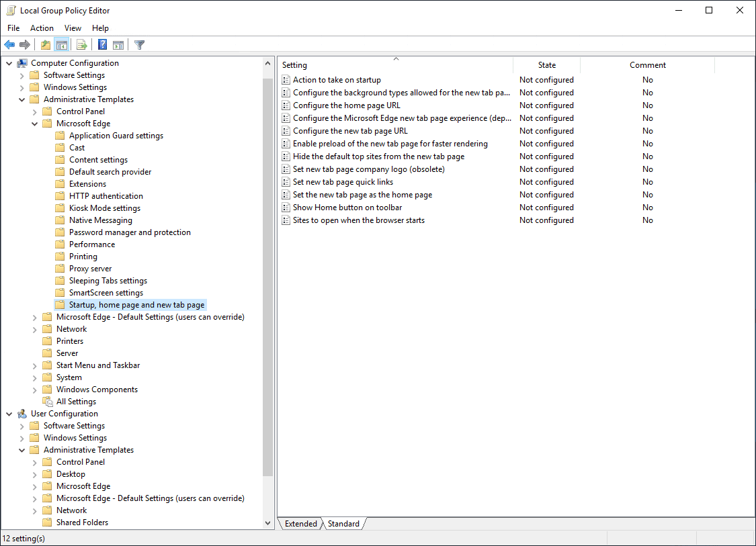Switch to the Extended tab

(301, 524)
